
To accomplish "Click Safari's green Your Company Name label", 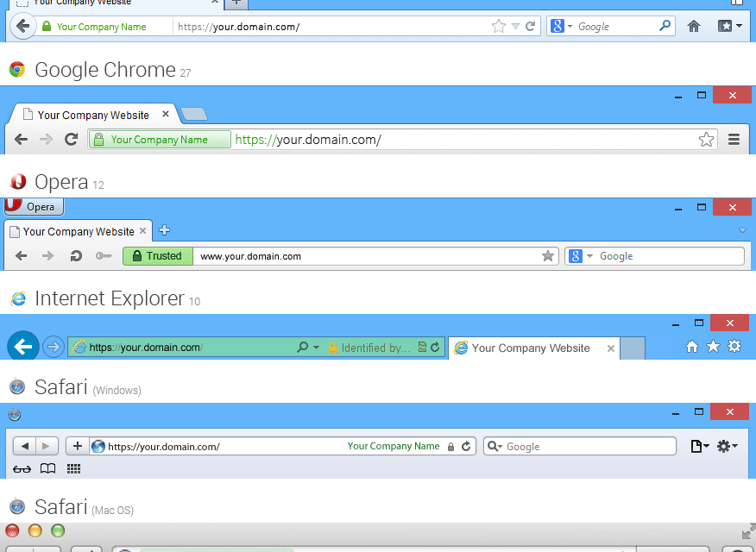I will 394,446.
